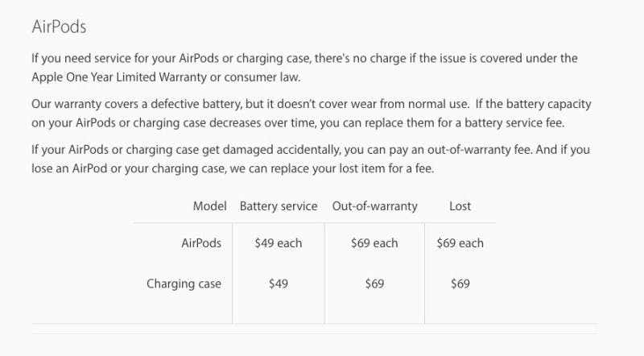Click the $69 each lost AirPods price
The image size is (644, 356).
click(x=460, y=243)
